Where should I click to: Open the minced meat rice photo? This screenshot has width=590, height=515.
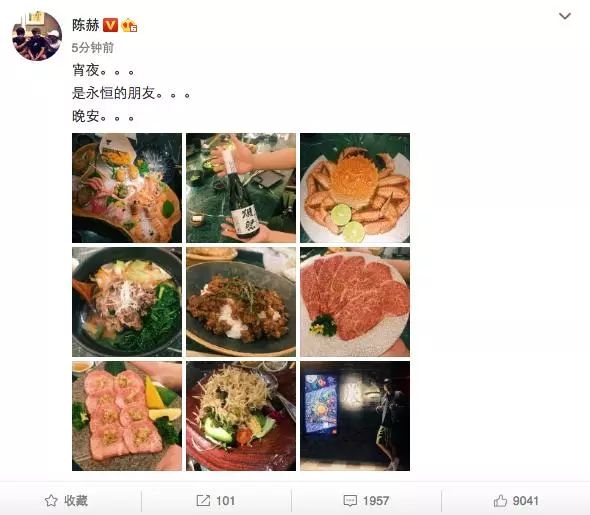tap(241, 302)
